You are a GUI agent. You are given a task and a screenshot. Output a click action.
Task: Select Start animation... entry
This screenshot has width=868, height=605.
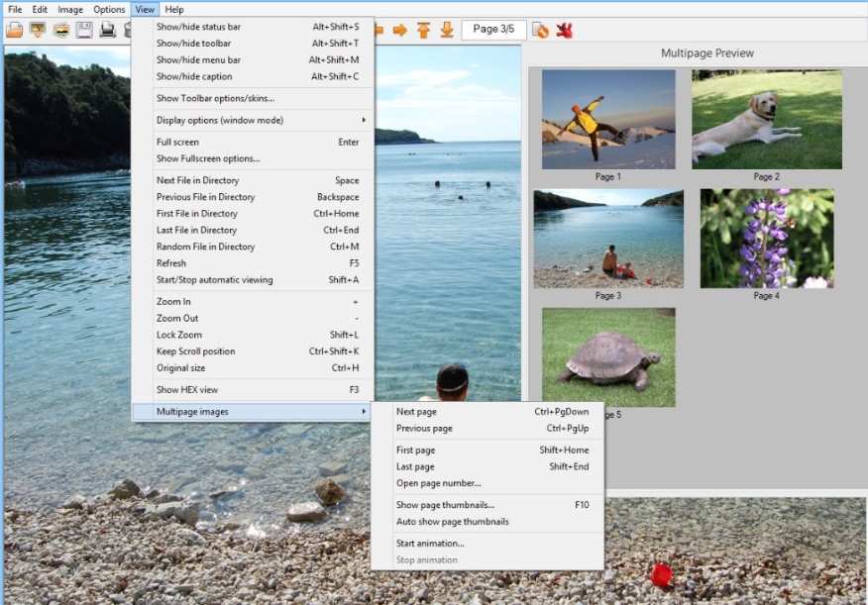(488, 544)
